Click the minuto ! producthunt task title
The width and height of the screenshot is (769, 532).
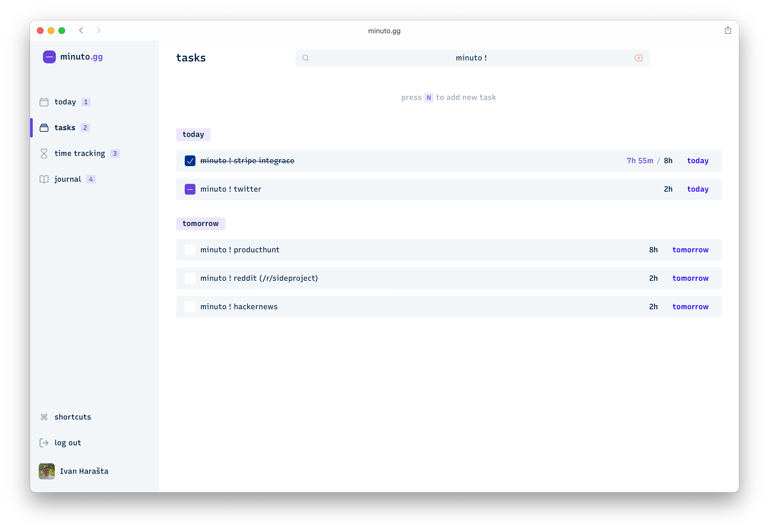point(240,250)
